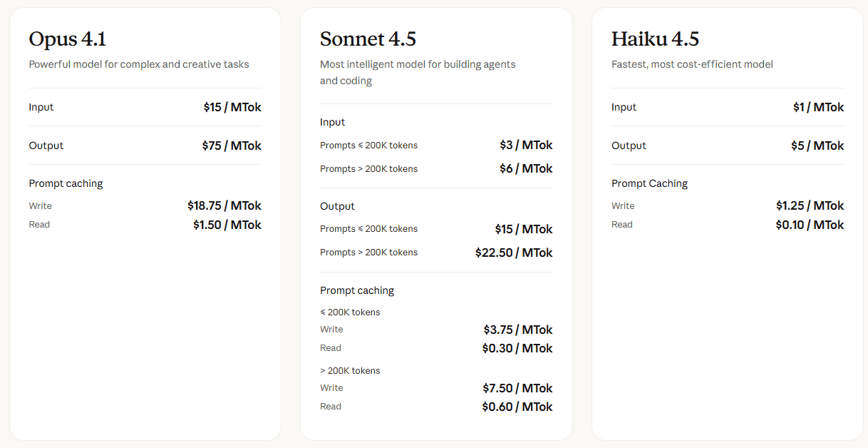The width and height of the screenshot is (868, 448).
Task: Click the Opus 4.1 card heading
Action: (x=68, y=39)
